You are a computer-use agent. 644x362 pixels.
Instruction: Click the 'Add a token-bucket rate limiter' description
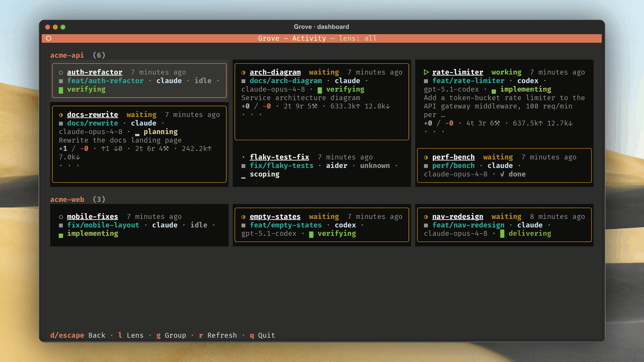click(x=504, y=107)
